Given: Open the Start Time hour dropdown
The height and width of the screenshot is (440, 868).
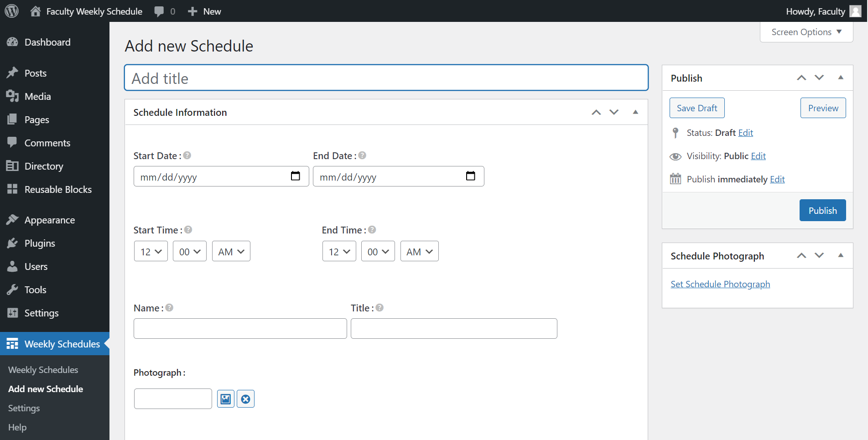Looking at the screenshot, I should [151, 251].
